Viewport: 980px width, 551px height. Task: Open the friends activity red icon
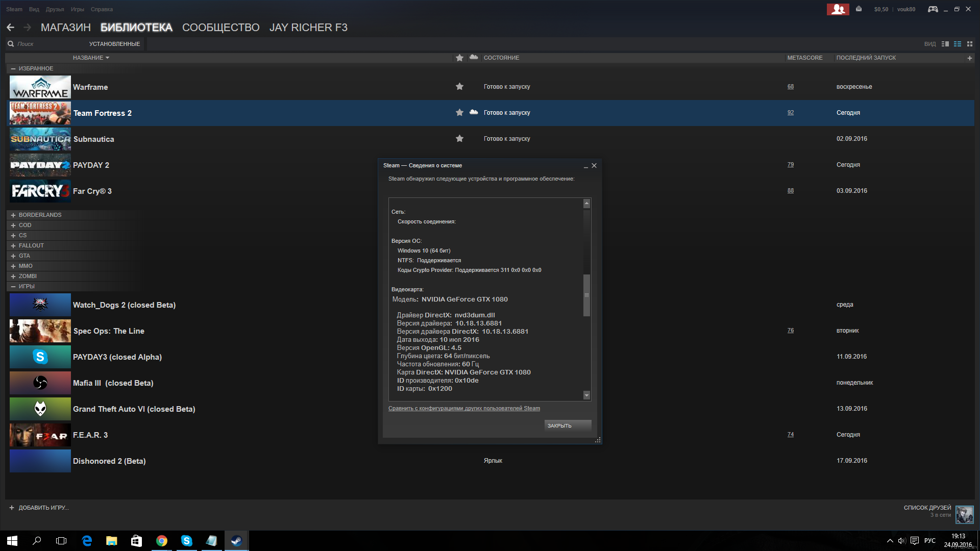click(838, 9)
